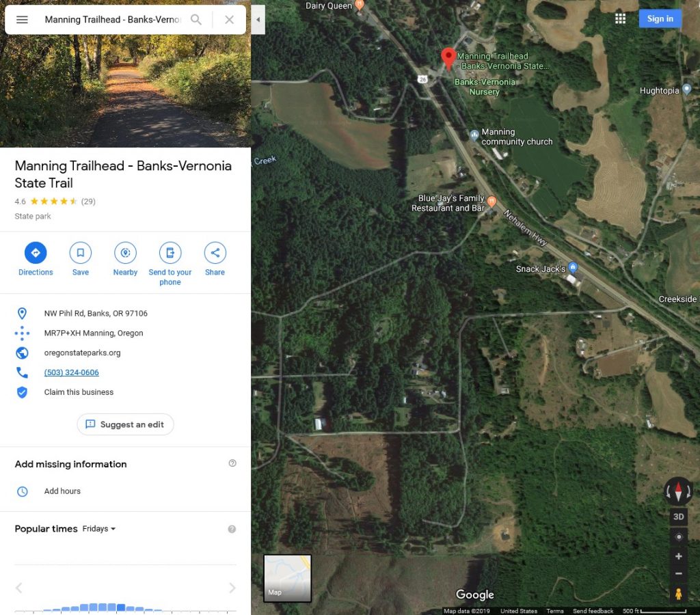Image resolution: width=700 pixels, height=615 pixels.
Task: Search Nearby places
Action: click(x=126, y=259)
